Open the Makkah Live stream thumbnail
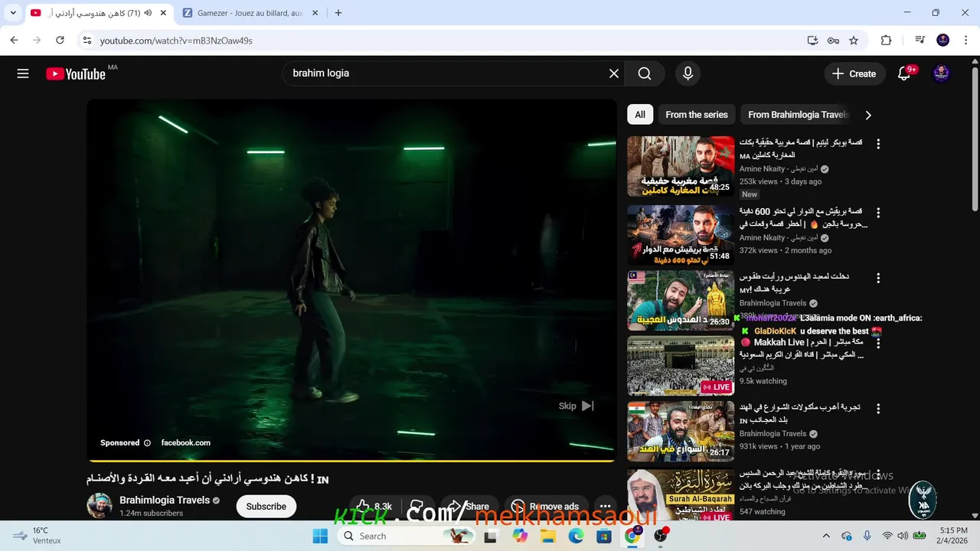Screen dimensions: 980x551 click(681, 366)
